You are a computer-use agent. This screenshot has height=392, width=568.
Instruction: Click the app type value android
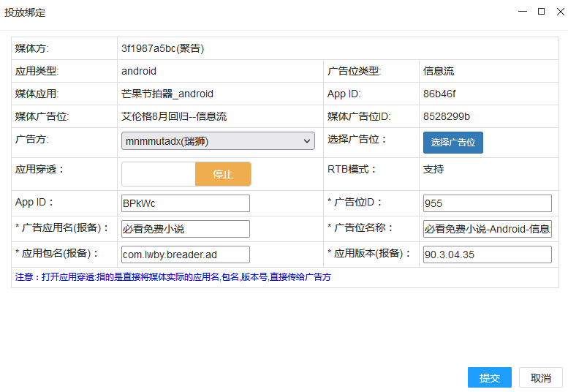[x=139, y=71]
